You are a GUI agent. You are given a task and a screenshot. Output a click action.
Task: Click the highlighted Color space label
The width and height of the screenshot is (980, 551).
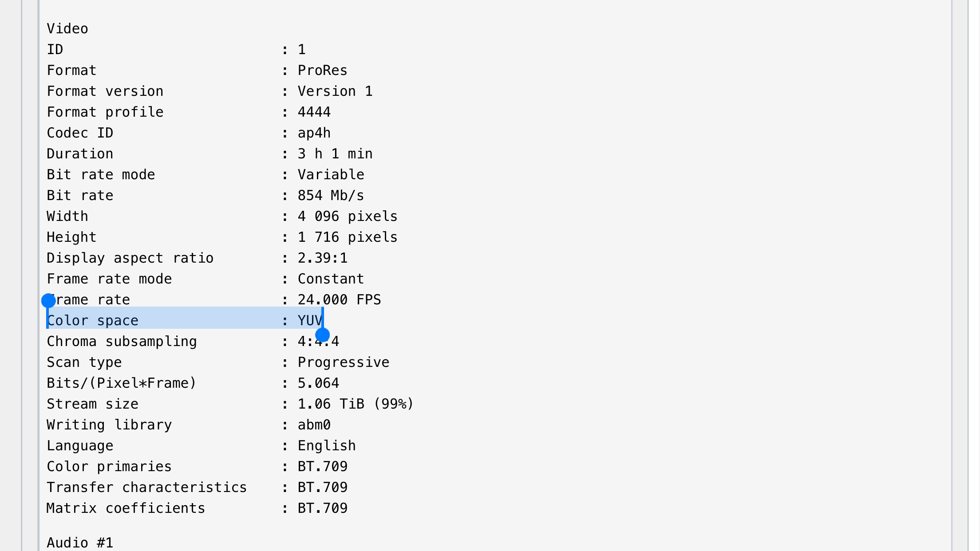click(93, 320)
